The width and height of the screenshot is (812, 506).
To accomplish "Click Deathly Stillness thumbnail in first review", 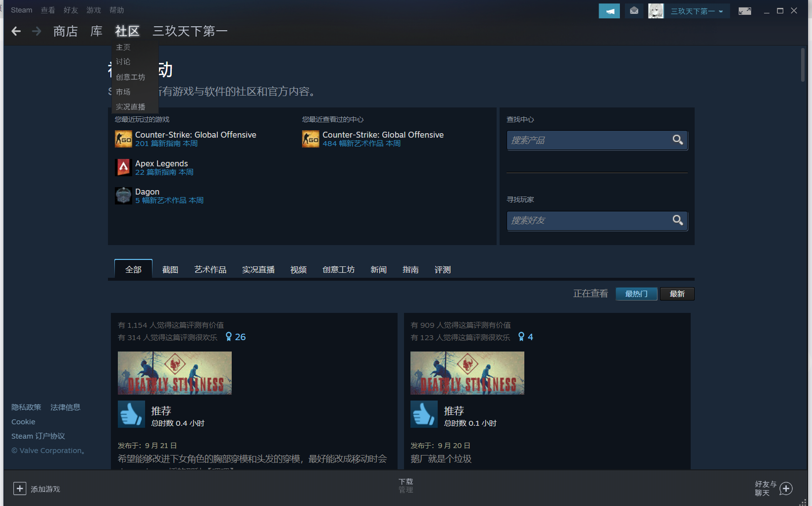I will point(175,373).
